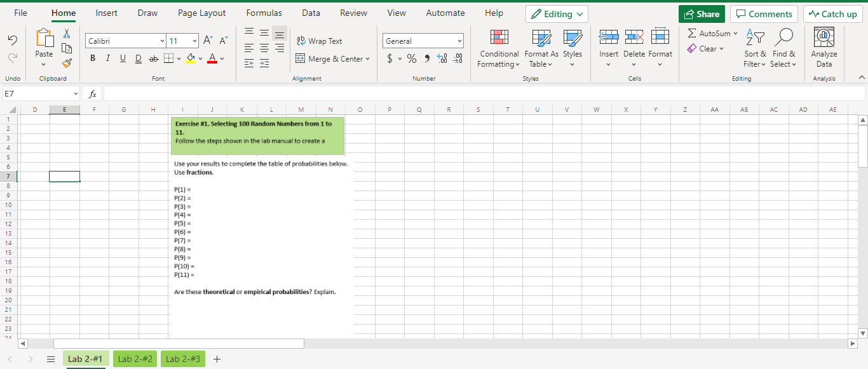Apply bold formatting
The height and width of the screenshot is (369, 868).
92,58
